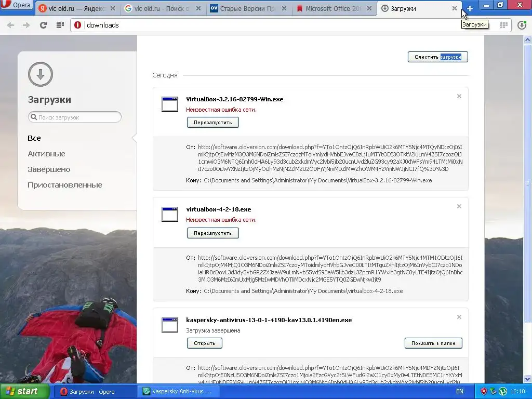Restart the VirtualBox-3.2.16 download via Перезапустить
The height and width of the screenshot is (399, 532).
point(212,123)
